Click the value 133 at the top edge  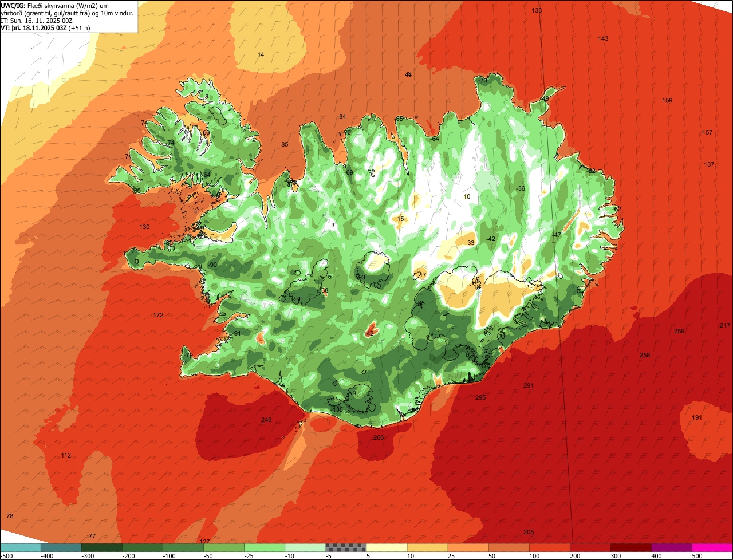537,10
